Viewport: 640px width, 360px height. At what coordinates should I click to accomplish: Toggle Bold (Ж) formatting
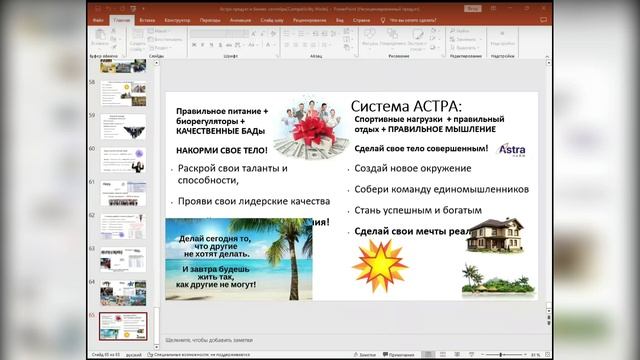coord(194,45)
